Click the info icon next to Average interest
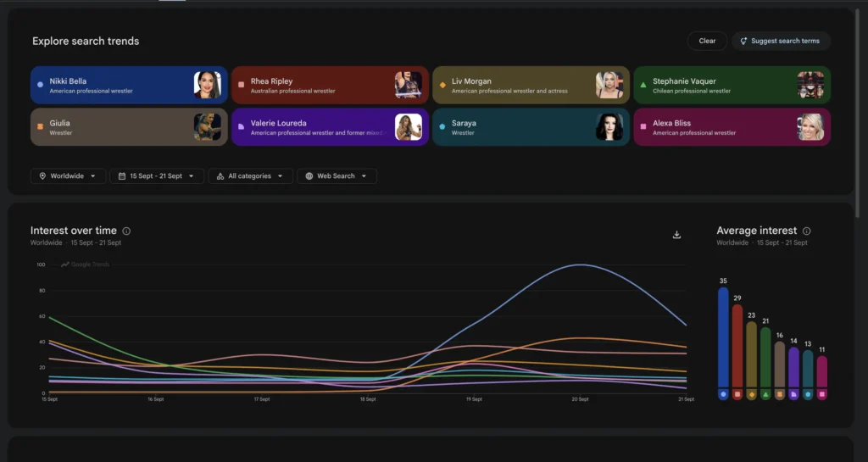Screen dimensions: 868x462 click(807, 231)
